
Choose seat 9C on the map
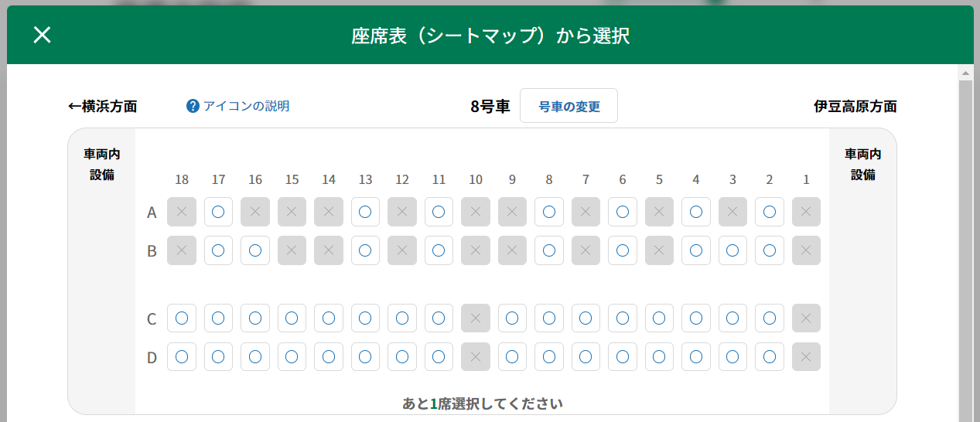point(512,318)
